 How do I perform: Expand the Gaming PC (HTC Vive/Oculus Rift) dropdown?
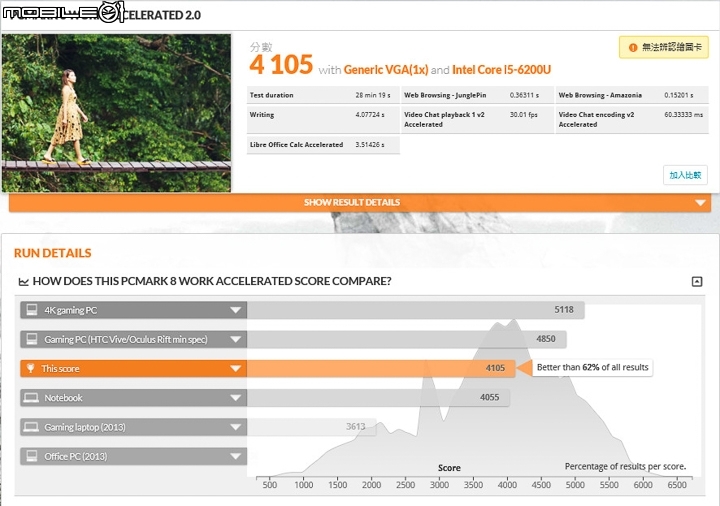click(x=236, y=340)
